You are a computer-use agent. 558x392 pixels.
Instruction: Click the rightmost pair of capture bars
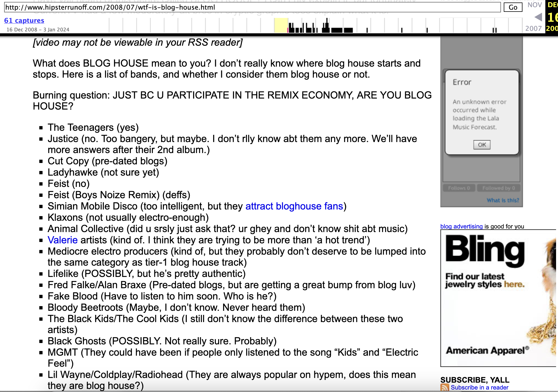pyautogui.click(x=495, y=30)
